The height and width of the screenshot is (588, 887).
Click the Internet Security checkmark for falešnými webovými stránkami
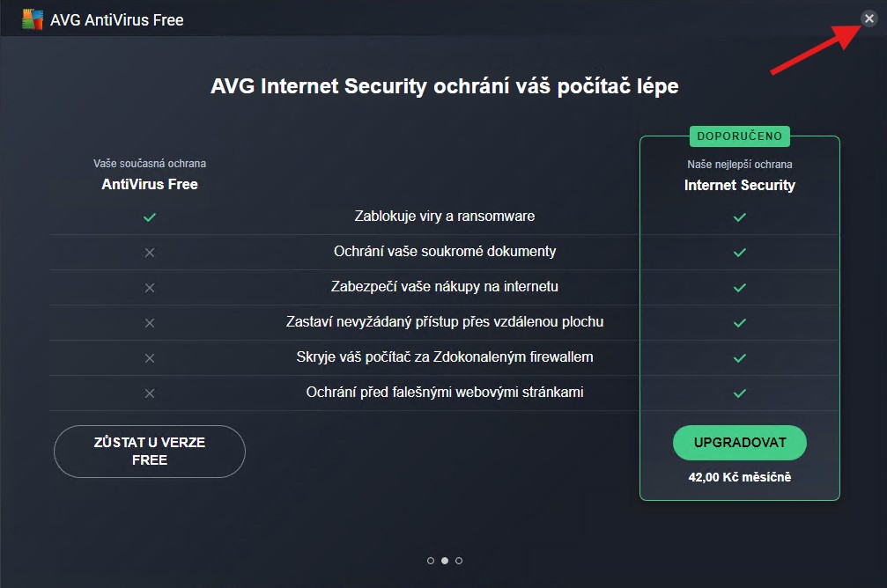click(x=739, y=393)
